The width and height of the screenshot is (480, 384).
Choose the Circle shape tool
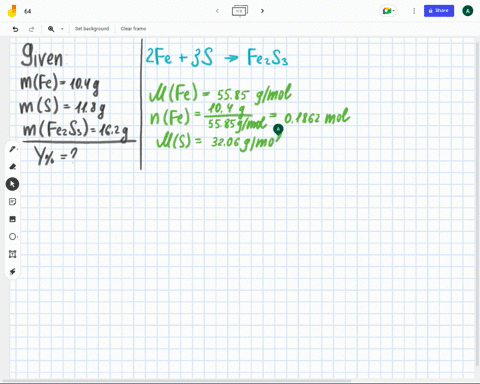click(x=12, y=237)
